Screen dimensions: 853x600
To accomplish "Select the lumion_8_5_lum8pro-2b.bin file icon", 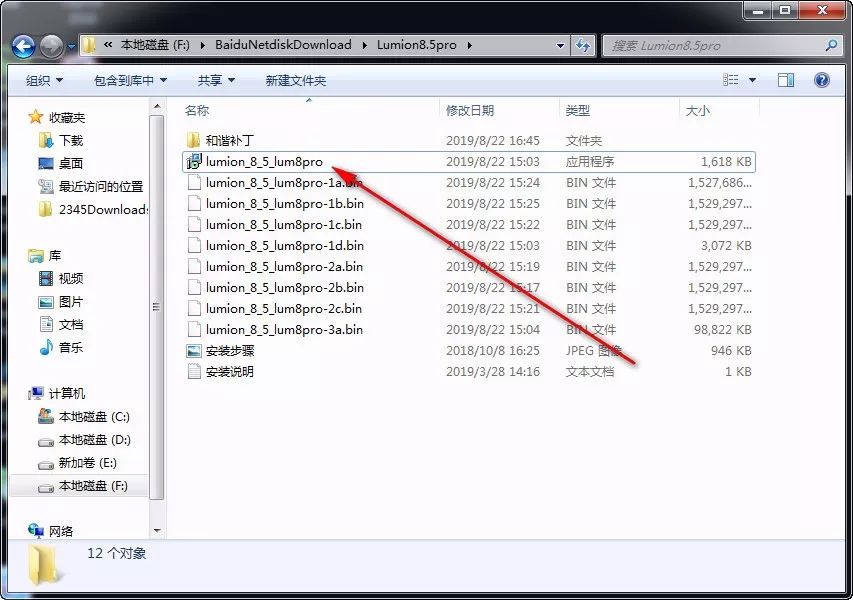I will (x=194, y=287).
